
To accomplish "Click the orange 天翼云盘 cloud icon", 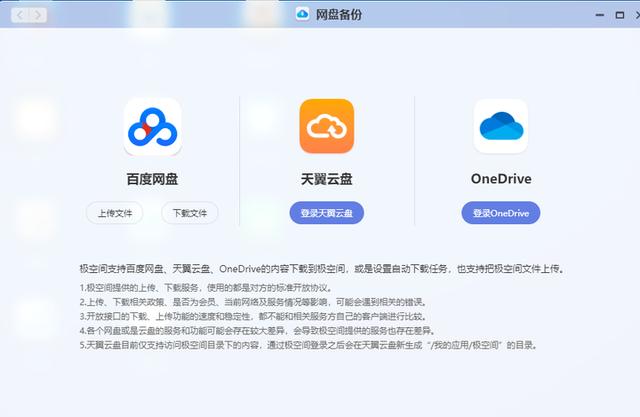I will coord(327,126).
